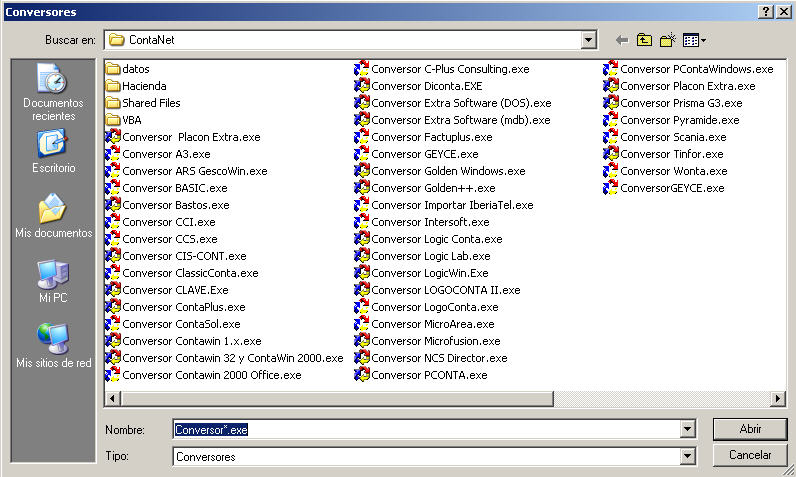Select Conversor Scania.exe icon
The width and height of the screenshot is (796, 477).
[611, 137]
